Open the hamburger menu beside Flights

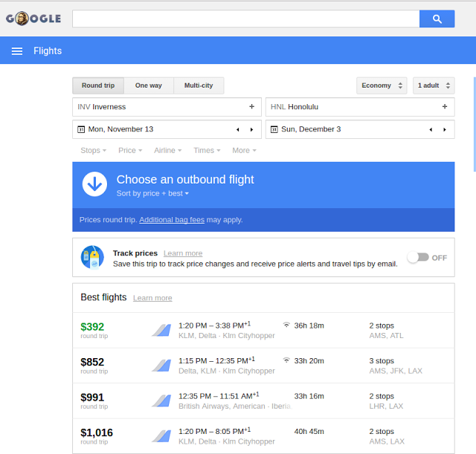point(17,51)
